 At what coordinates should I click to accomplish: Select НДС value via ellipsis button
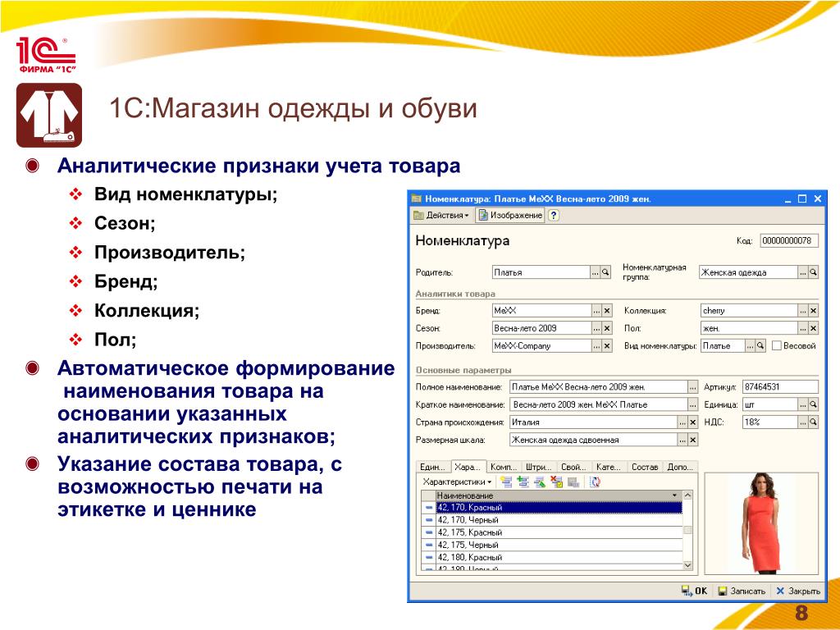click(x=803, y=422)
